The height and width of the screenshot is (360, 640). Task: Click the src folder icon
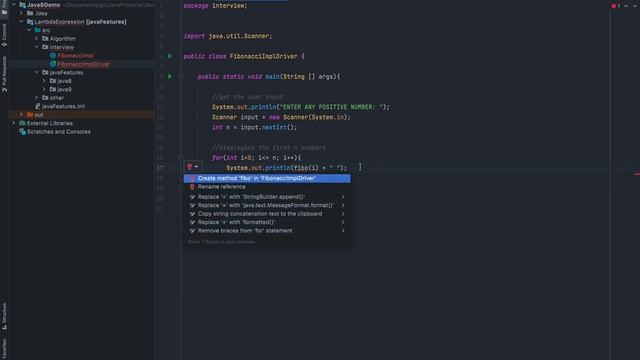point(38,30)
